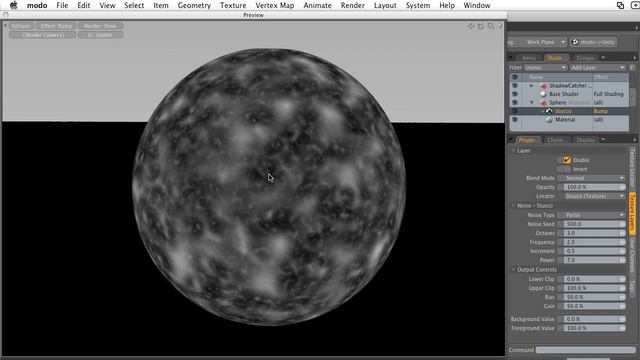The height and width of the screenshot is (360, 640).
Task: Open the Texture menu
Action: (233, 5)
